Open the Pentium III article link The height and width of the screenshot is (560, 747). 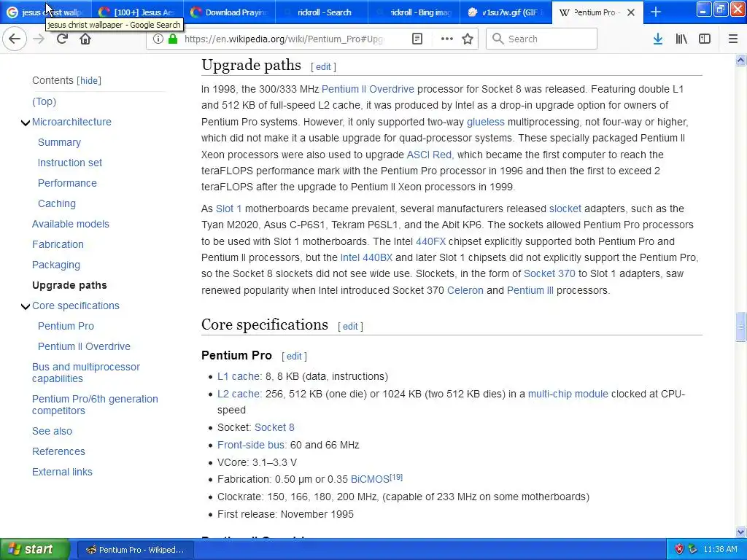(530, 291)
